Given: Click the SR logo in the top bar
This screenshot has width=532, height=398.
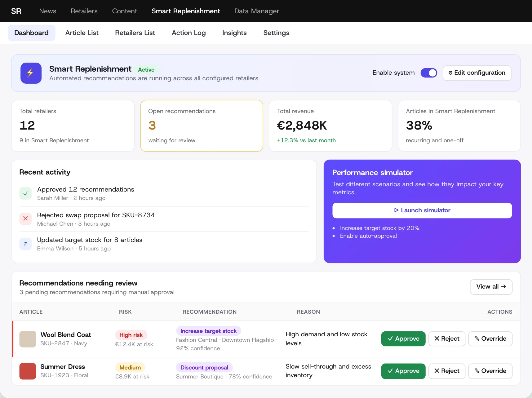Looking at the screenshot, I should click(x=16, y=11).
